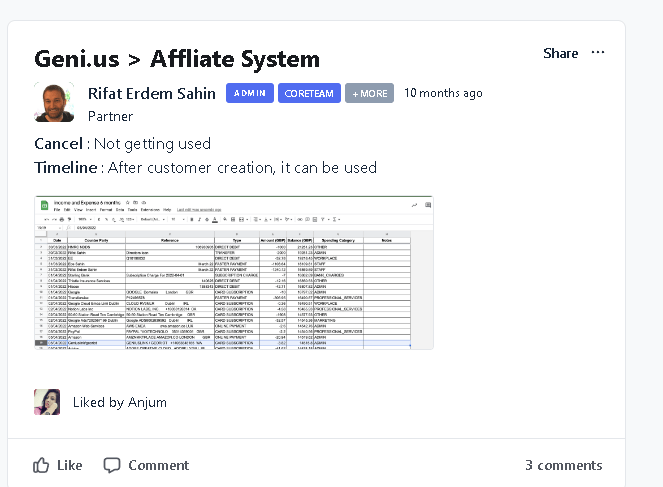The height and width of the screenshot is (487, 663).
Task: View the 3 comments link
Action: (564, 465)
